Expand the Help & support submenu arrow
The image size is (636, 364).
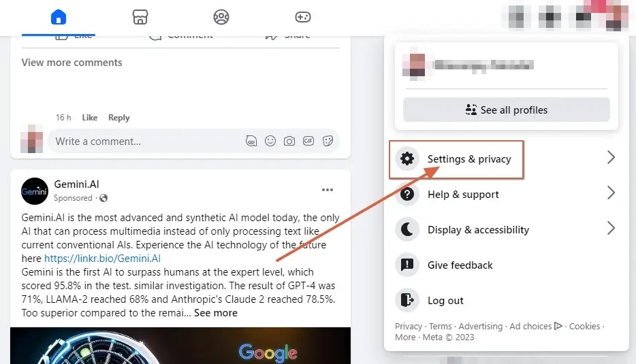[x=611, y=193]
